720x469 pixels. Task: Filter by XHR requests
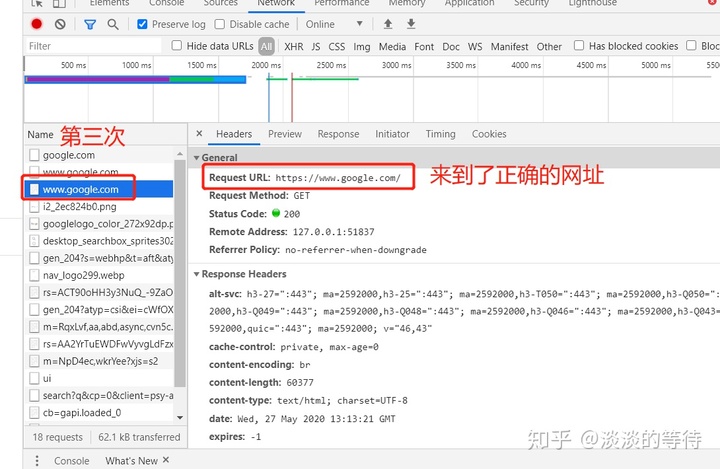pyautogui.click(x=293, y=46)
